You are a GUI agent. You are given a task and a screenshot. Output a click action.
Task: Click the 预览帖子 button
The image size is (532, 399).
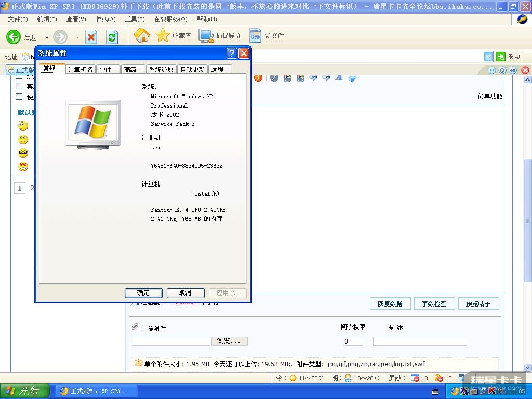coord(478,303)
